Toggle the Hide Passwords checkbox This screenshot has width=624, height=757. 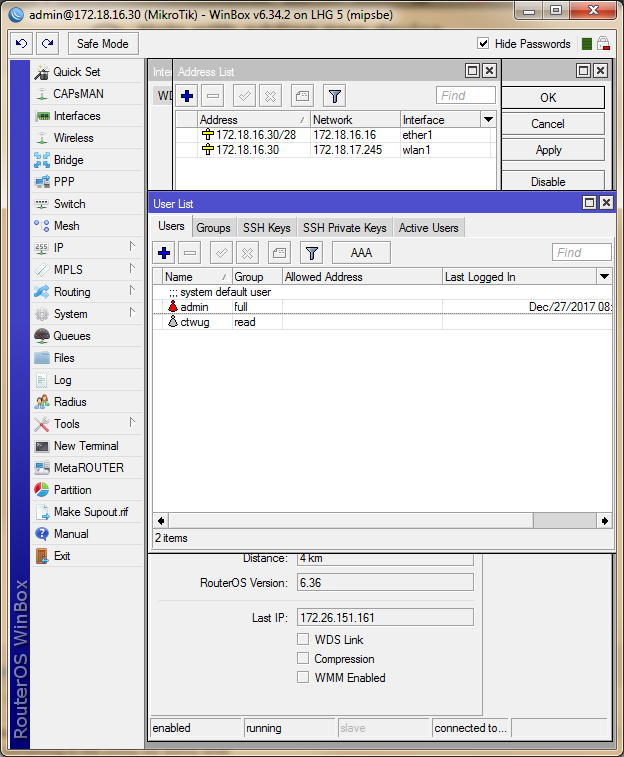coord(484,44)
